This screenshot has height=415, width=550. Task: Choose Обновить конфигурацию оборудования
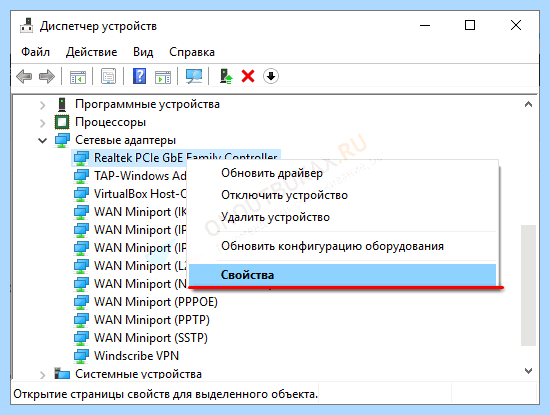[x=342, y=246]
